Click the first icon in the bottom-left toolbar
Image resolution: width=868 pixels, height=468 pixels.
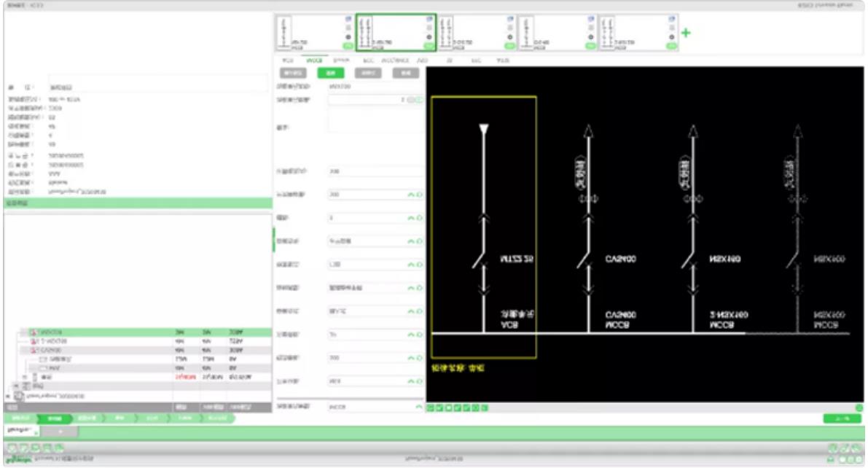12,446
